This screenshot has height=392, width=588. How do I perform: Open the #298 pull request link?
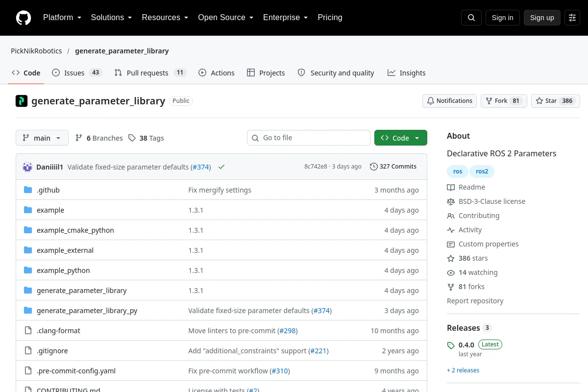coord(287,331)
